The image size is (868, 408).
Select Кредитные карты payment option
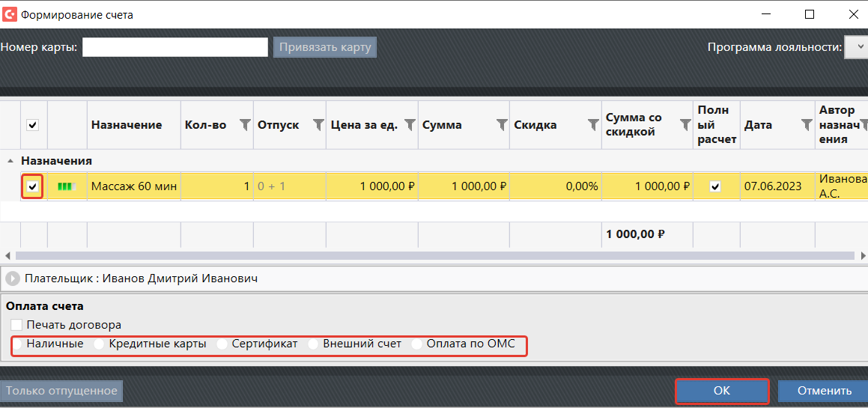99,344
